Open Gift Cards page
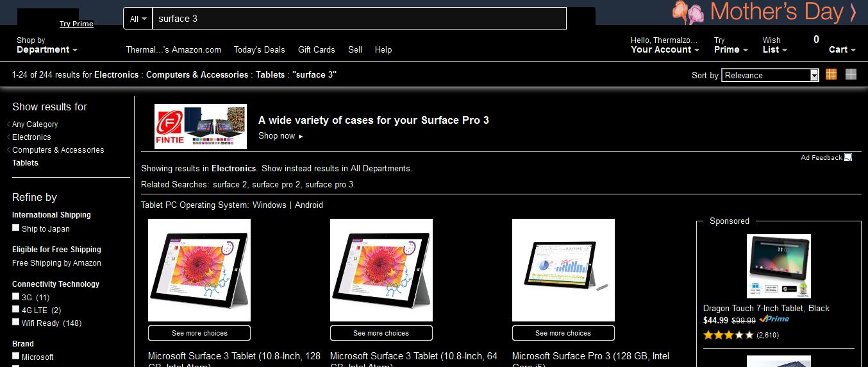This screenshot has width=868, height=367. 317,49
